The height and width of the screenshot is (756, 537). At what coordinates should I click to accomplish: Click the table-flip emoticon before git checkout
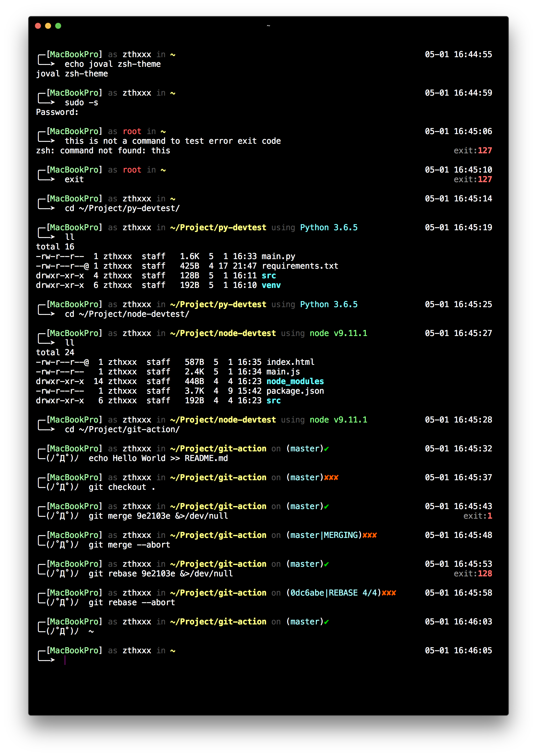tap(62, 487)
